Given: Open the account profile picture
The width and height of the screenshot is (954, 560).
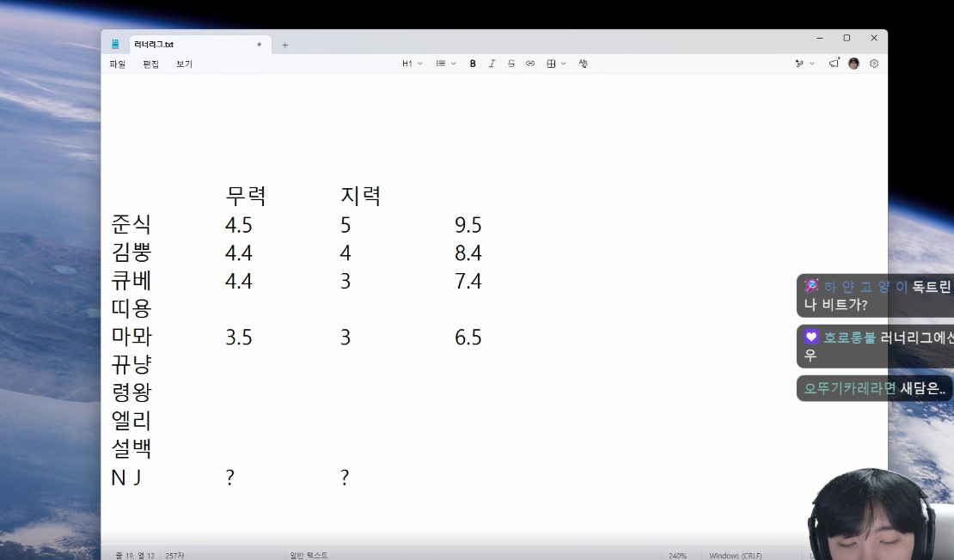Looking at the screenshot, I should 853,64.
